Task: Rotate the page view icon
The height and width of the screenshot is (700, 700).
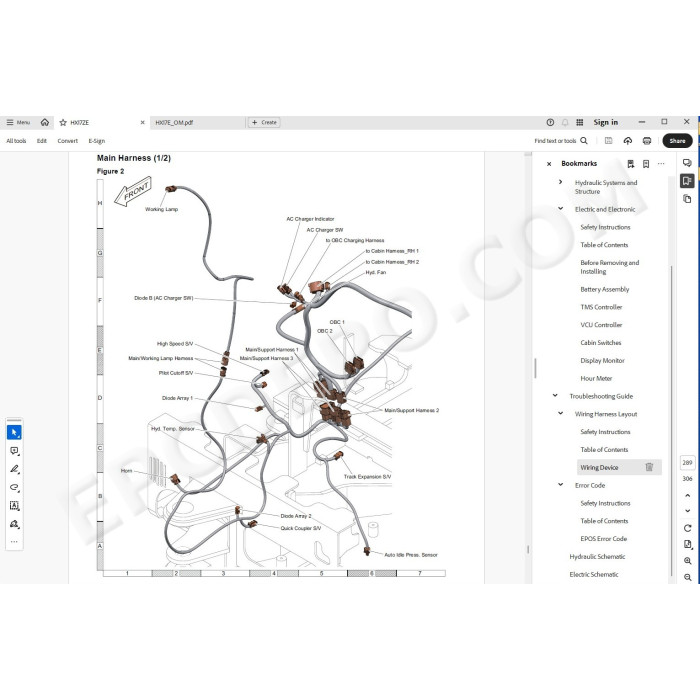Action: (x=688, y=528)
